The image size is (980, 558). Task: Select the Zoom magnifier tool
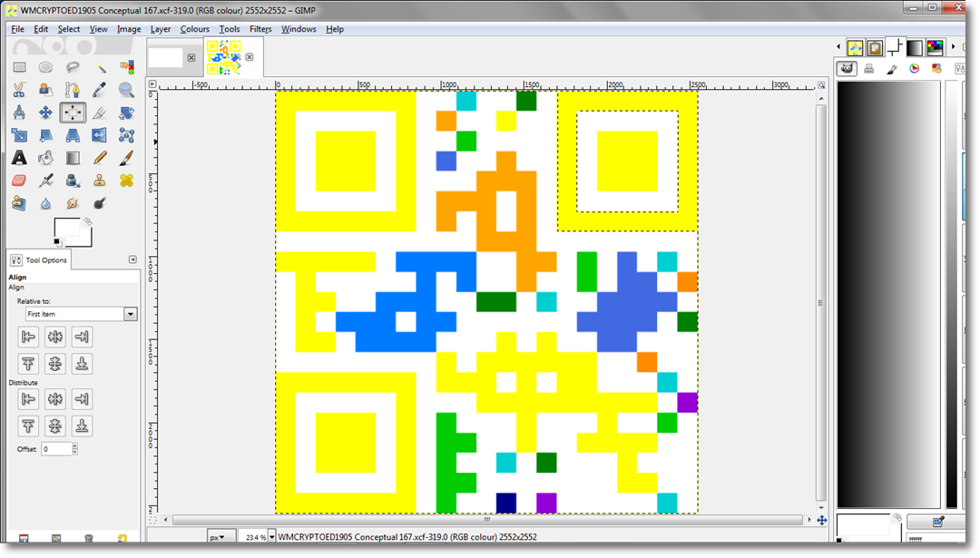point(127,90)
